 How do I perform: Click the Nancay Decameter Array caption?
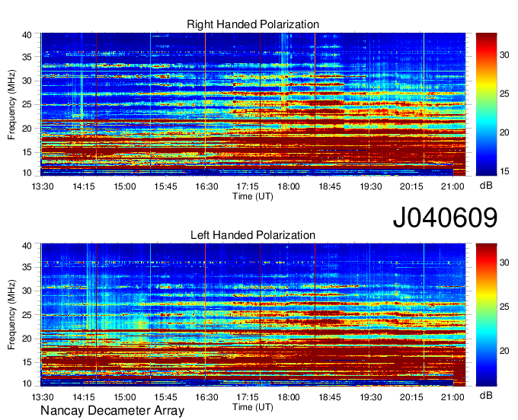click(112, 411)
